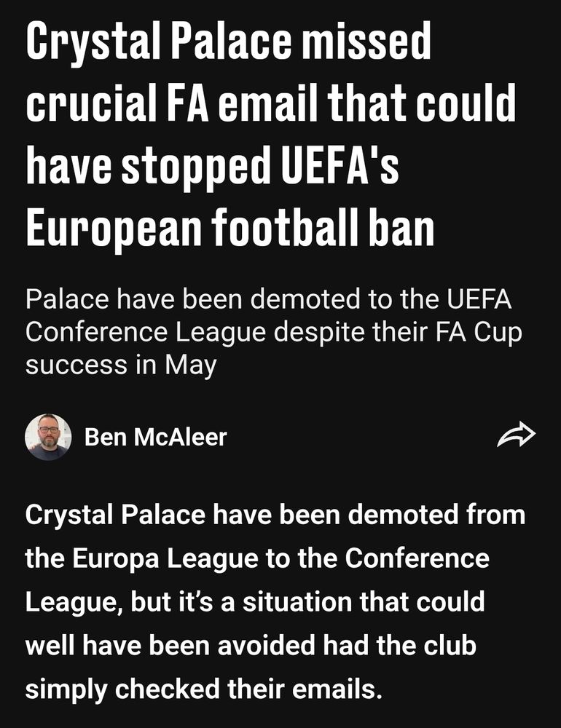The width and height of the screenshot is (561, 728).
Task: Click the Crystal Palace article headline
Action: click(x=270, y=138)
